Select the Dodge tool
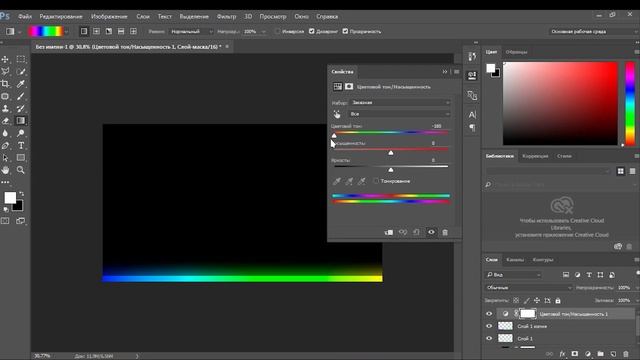Image resolution: width=640 pixels, height=360 pixels. pyautogui.click(x=21, y=133)
